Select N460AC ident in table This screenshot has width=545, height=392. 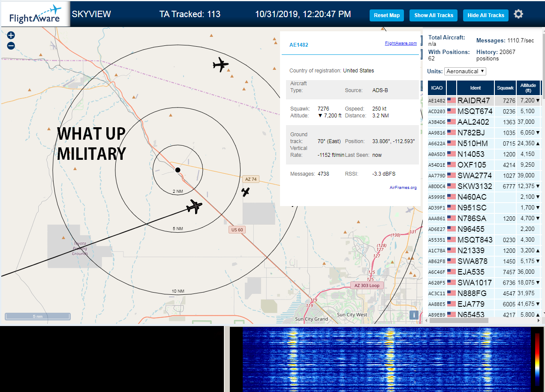point(472,197)
